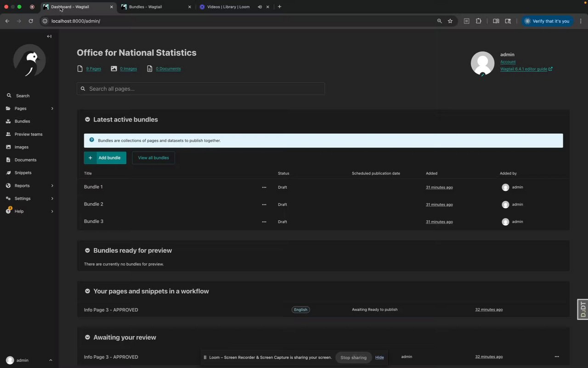
Task: Open the zoom magnifier icon in address bar
Action: pyautogui.click(x=439, y=21)
